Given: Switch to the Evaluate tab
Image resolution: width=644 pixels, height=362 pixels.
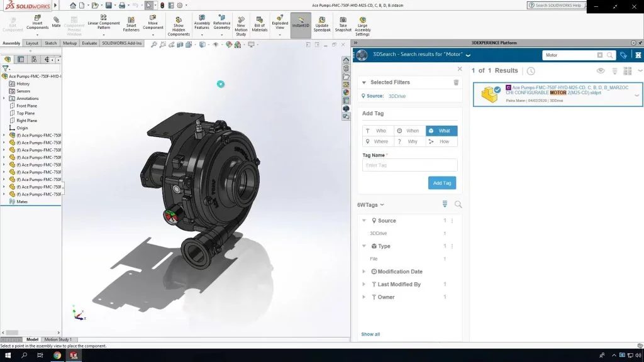Looking at the screenshot, I should 89,43.
